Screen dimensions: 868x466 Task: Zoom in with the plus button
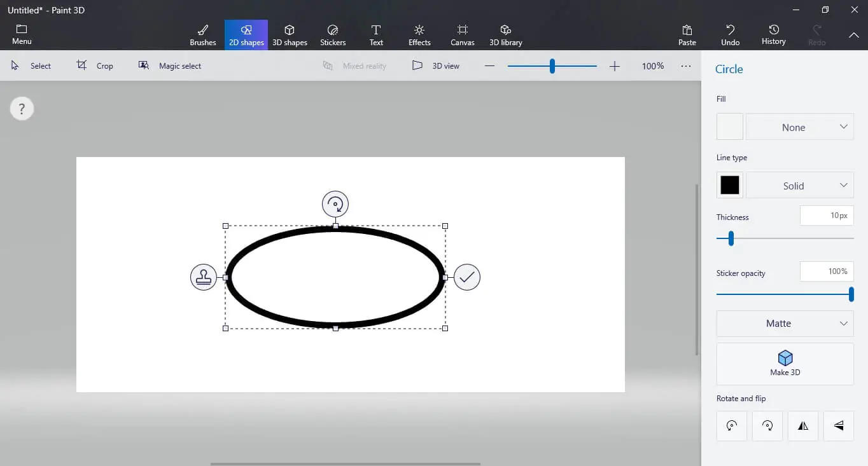coord(615,65)
